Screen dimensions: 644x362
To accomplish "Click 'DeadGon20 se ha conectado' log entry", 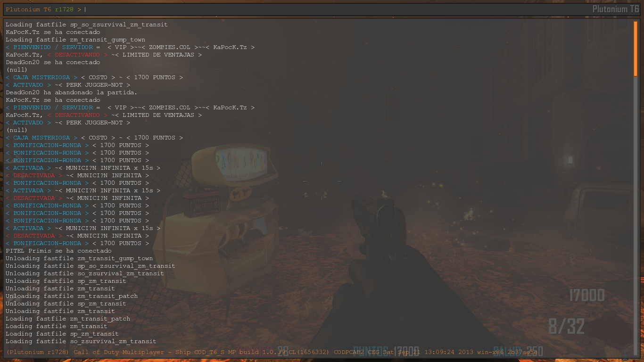I will [53, 62].
